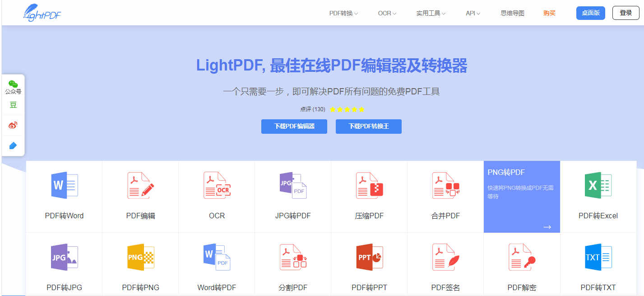This screenshot has width=644, height=296.
Task: Click the PDF编辑 label text
Action: [140, 216]
